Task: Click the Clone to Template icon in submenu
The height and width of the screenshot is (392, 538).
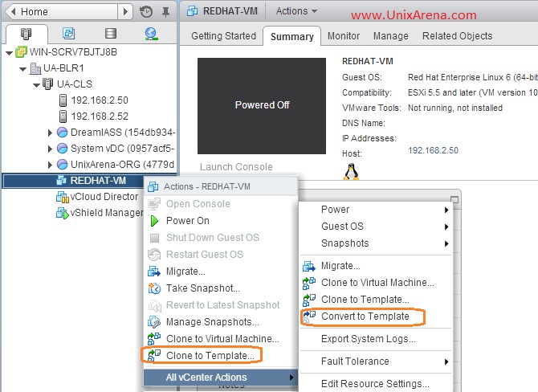Action: click(x=309, y=300)
